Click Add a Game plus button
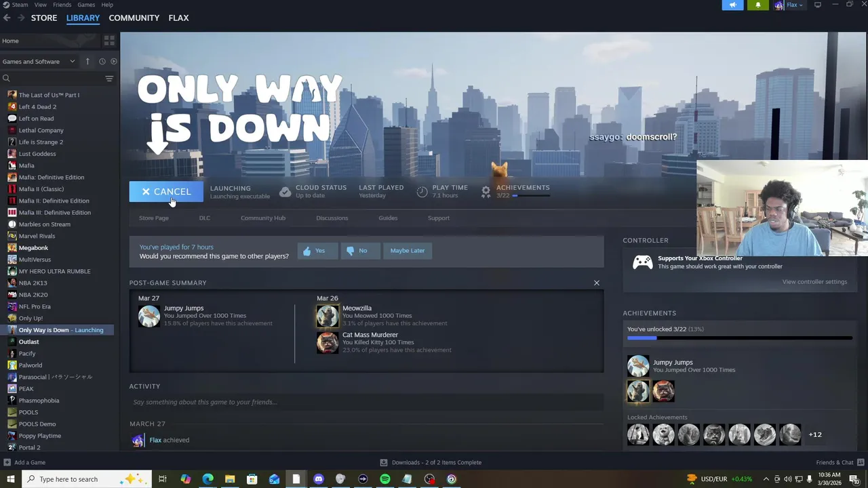 tap(7, 463)
